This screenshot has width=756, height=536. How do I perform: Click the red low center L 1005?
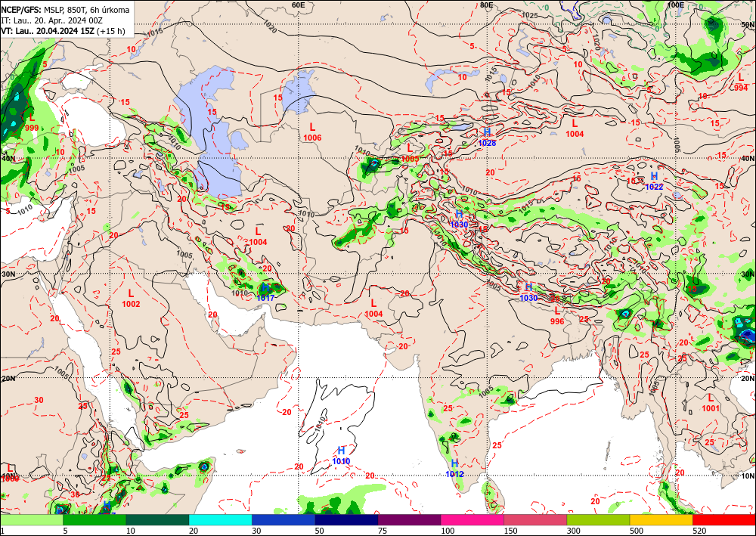point(411,153)
